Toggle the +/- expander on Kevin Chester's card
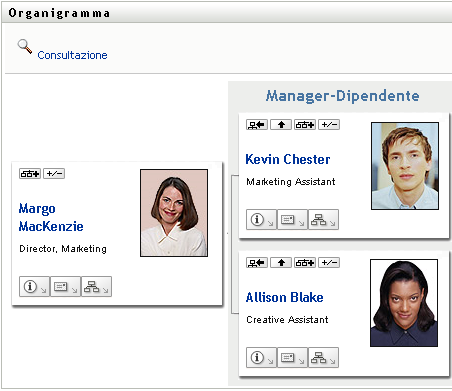452x391 pixels. (329, 125)
